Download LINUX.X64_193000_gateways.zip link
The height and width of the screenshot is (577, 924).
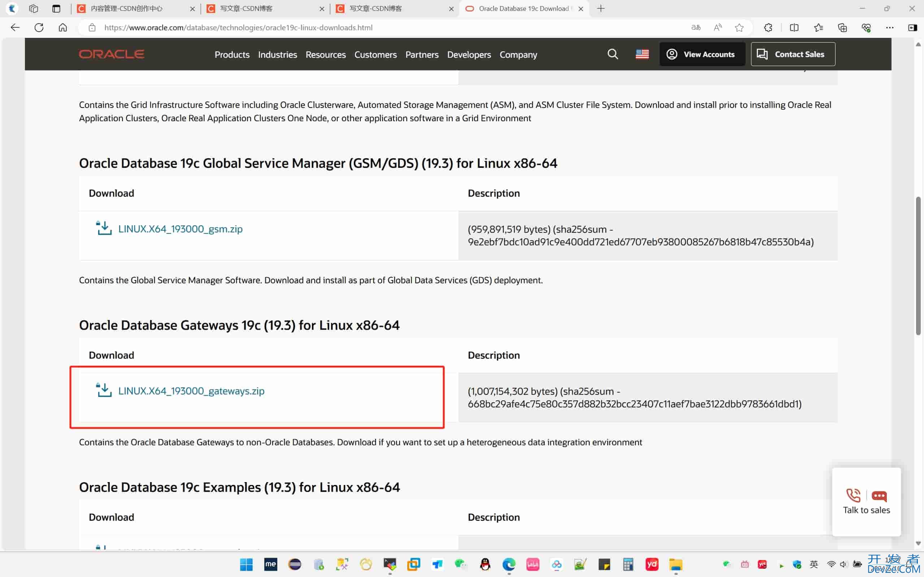point(191,391)
